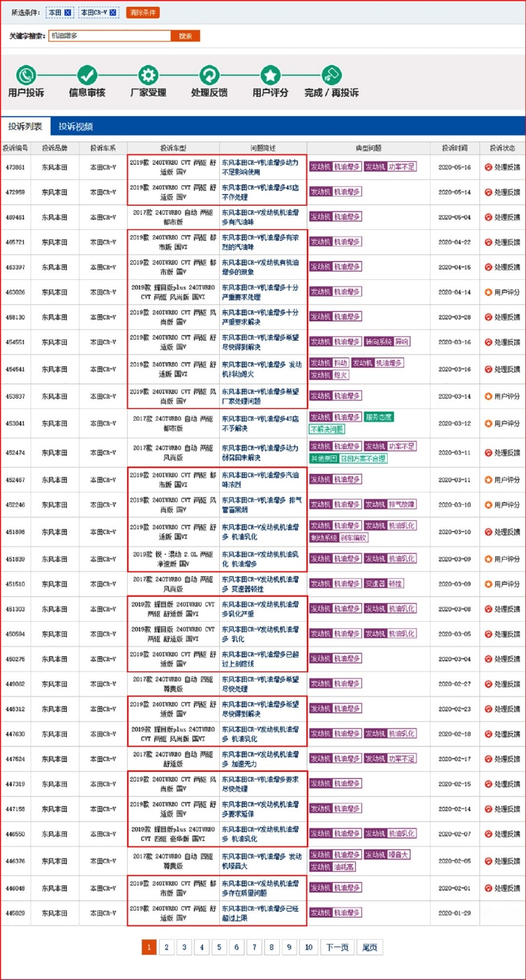The height and width of the screenshot is (980, 526).
Task: Click the status icon for complaint 453837
Action: (x=488, y=397)
